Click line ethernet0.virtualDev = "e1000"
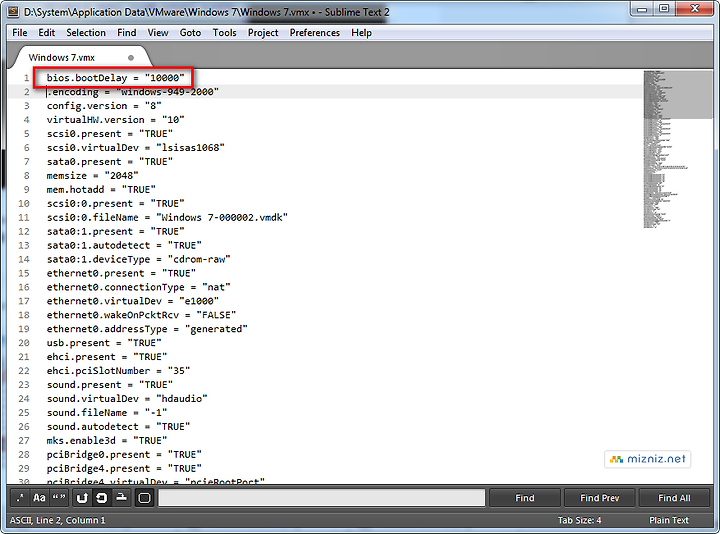The height and width of the screenshot is (534, 720). (133, 301)
